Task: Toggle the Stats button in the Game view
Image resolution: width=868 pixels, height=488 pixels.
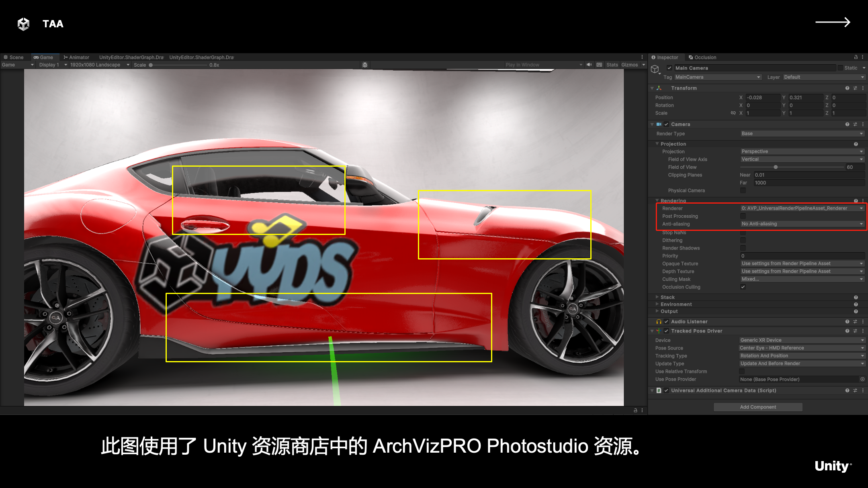Action: tap(612, 65)
